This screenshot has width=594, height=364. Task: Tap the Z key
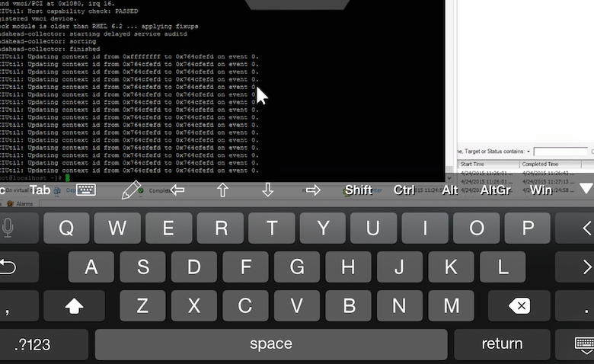(143, 305)
